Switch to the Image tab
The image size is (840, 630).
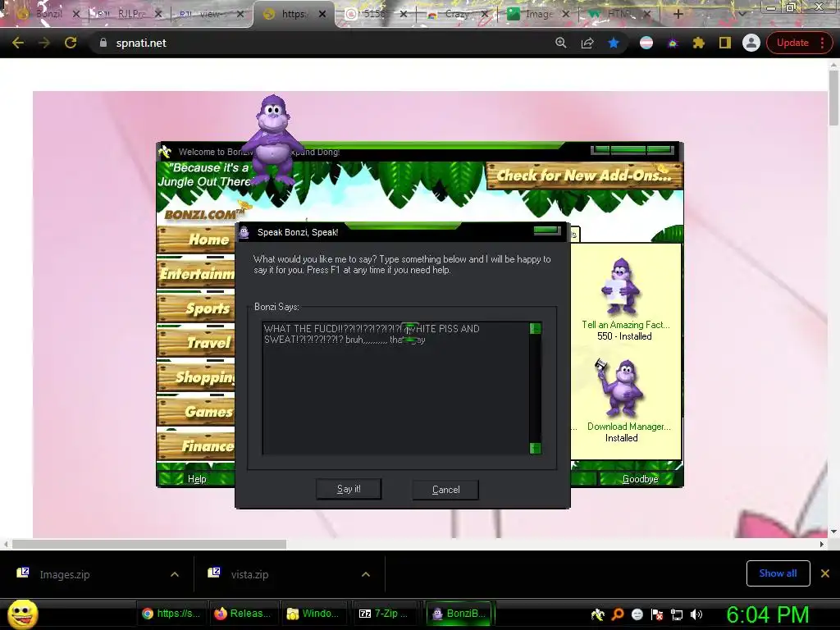click(x=538, y=14)
